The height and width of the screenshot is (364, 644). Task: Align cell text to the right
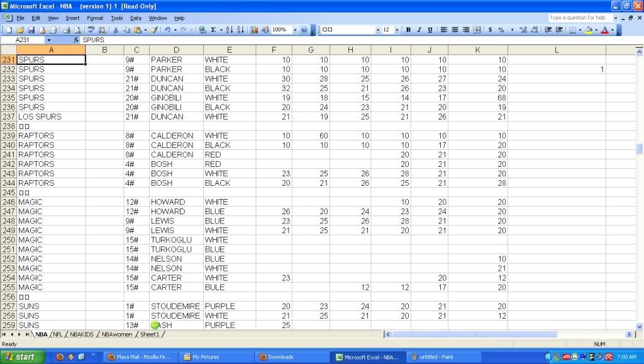tap(466, 30)
